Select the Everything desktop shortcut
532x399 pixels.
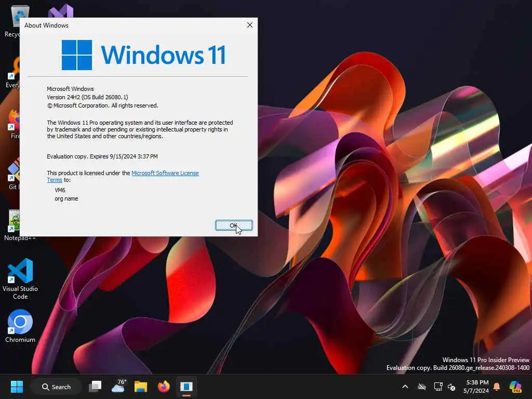(14, 73)
